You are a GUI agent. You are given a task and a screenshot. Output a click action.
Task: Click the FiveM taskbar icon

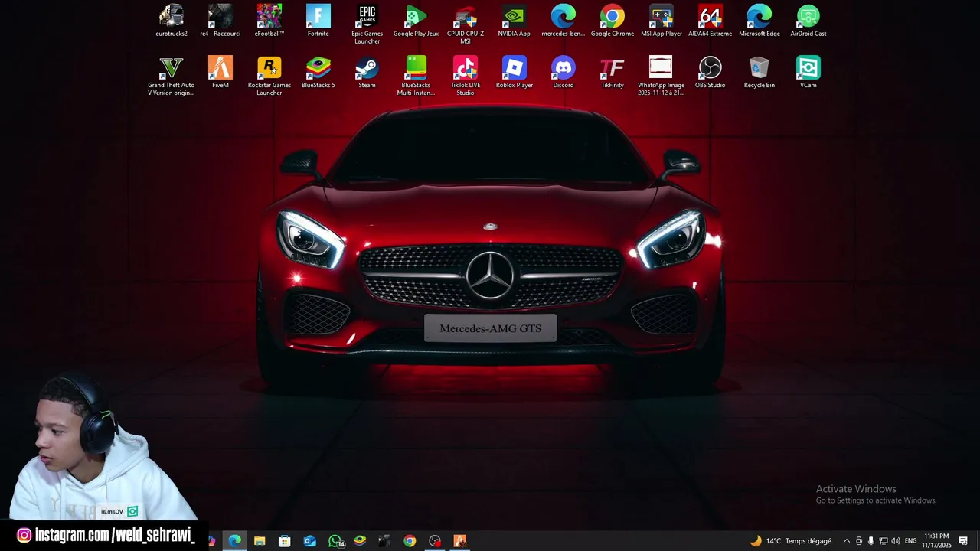(460, 541)
